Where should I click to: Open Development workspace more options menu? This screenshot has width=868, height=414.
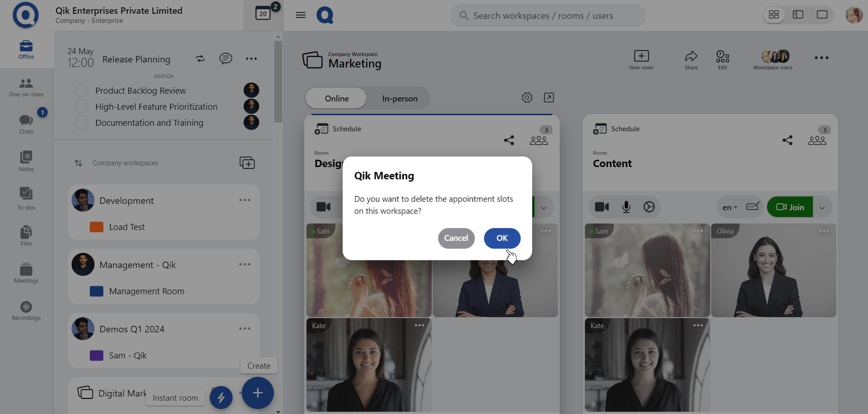(245, 200)
